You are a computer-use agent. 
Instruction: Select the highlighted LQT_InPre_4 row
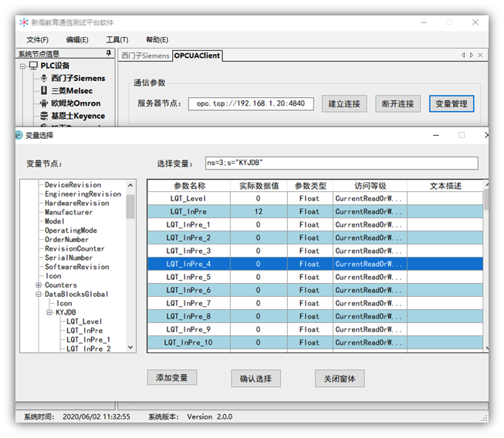(316, 264)
